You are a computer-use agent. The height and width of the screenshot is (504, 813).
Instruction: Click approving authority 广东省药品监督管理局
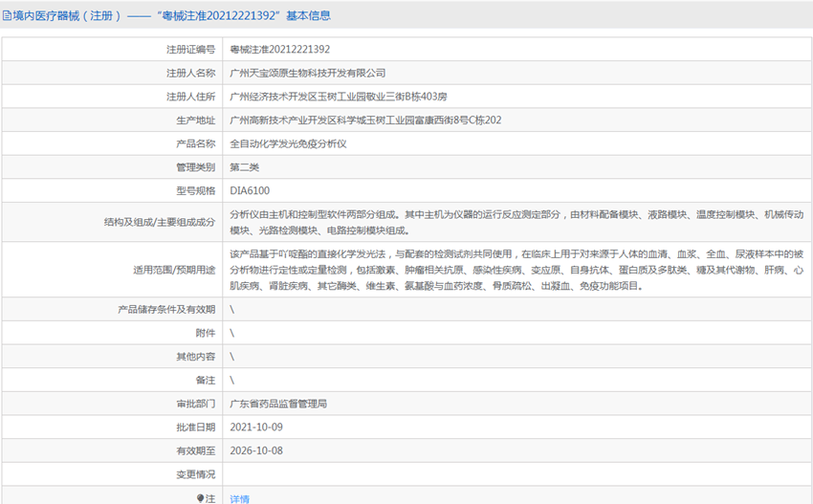(278, 404)
